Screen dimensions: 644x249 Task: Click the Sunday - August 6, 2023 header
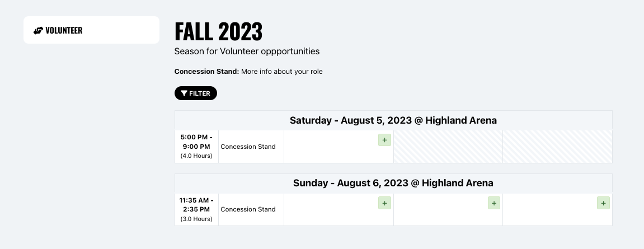(x=393, y=183)
